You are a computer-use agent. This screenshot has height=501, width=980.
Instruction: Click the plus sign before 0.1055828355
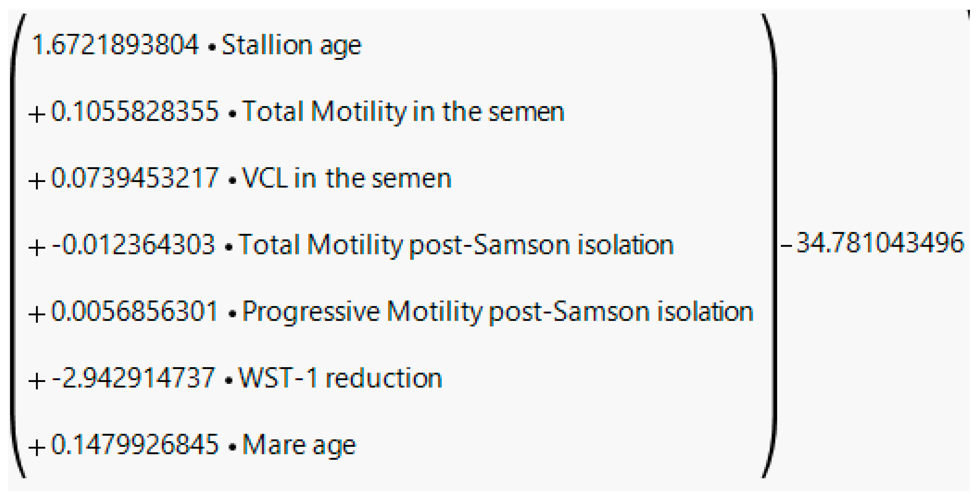(x=37, y=114)
